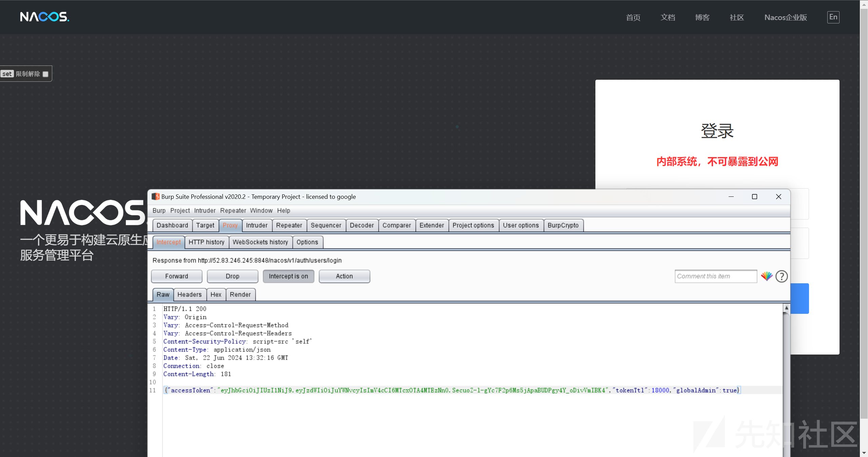Click the set label button

[x=7, y=74]
